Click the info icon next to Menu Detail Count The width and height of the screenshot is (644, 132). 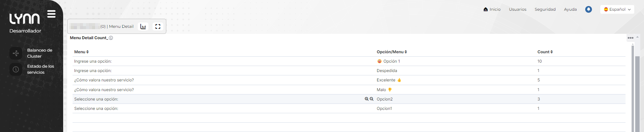[x=111, y=38]
